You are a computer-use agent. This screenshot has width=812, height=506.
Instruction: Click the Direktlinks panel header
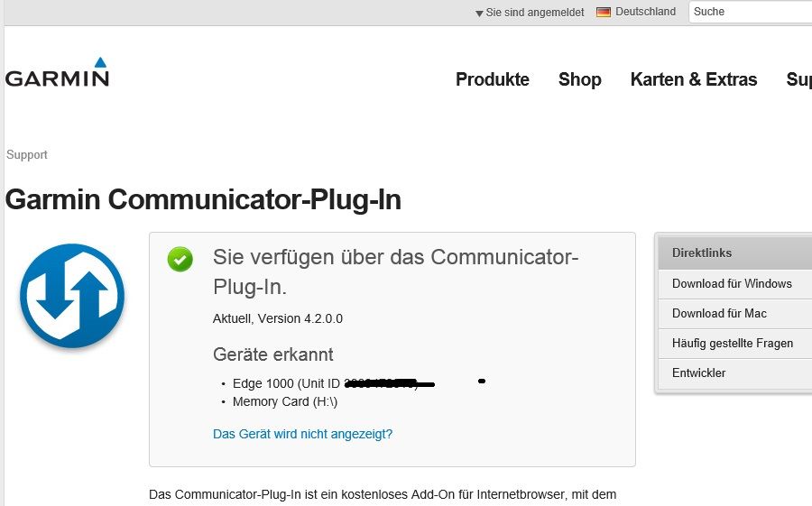733,253
